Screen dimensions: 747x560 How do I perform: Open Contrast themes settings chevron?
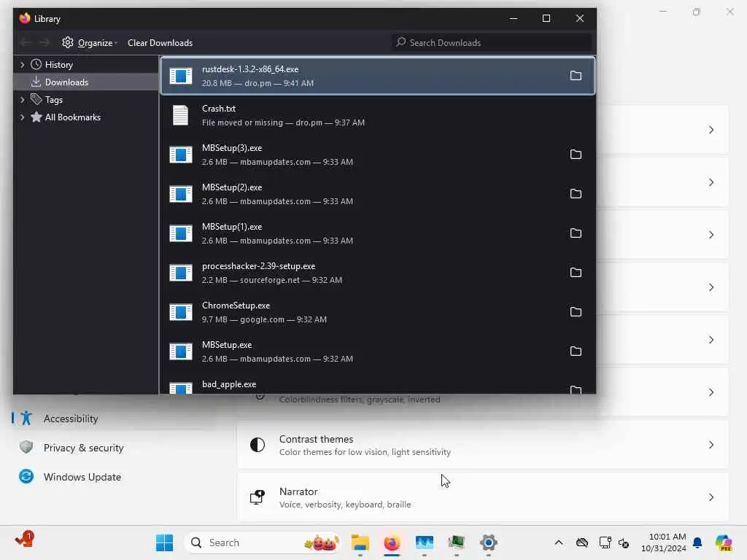[711, 445]
